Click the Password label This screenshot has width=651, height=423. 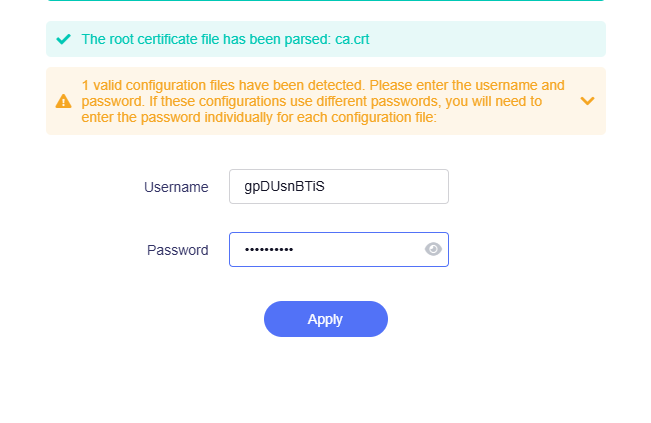tap(178, 250)
